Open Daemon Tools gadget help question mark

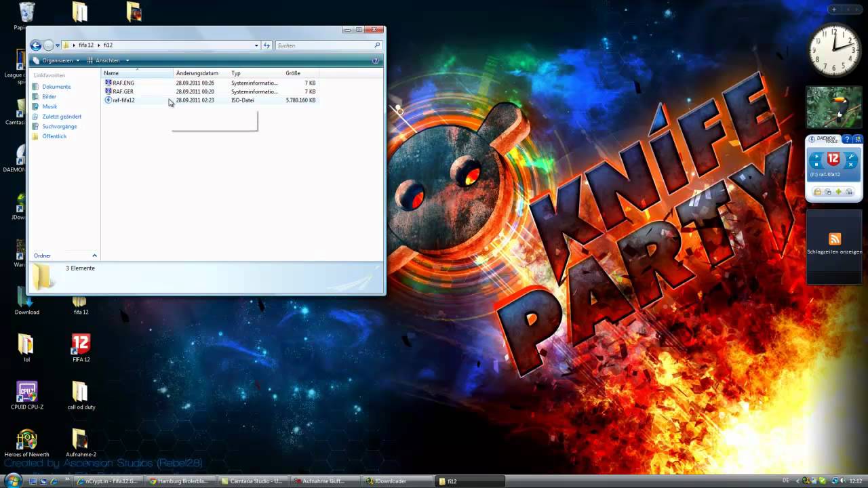(847, 139)
